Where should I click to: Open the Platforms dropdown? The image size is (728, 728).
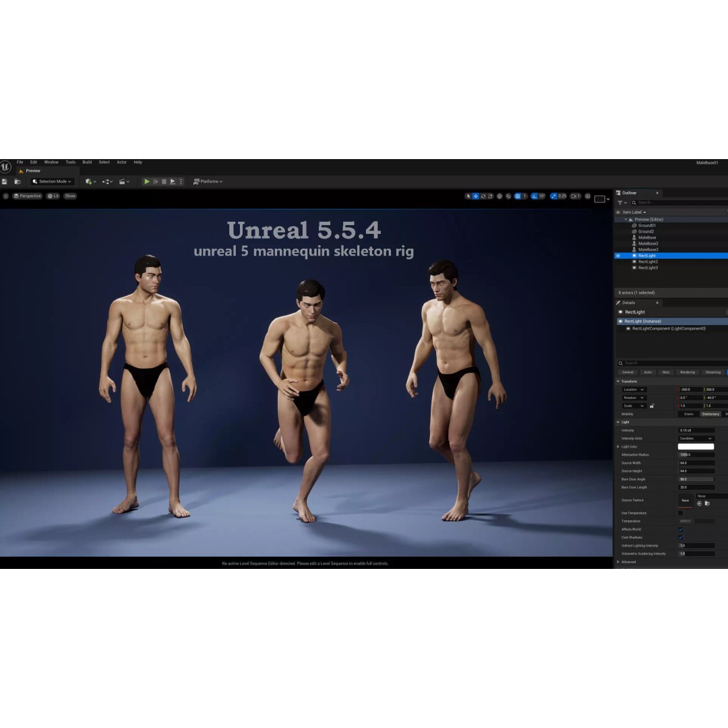tap(208, 181)
